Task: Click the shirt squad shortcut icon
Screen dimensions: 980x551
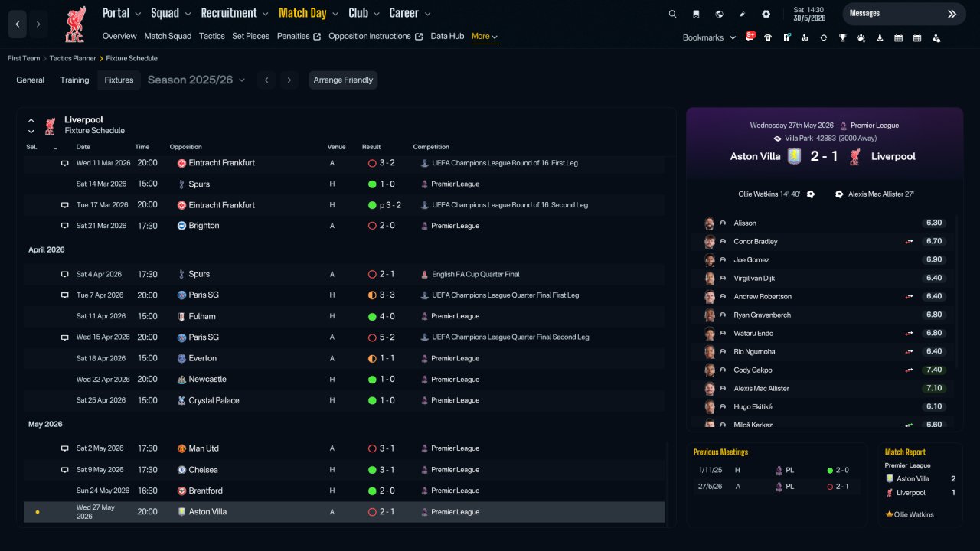Action: click(x=768, y=37)
